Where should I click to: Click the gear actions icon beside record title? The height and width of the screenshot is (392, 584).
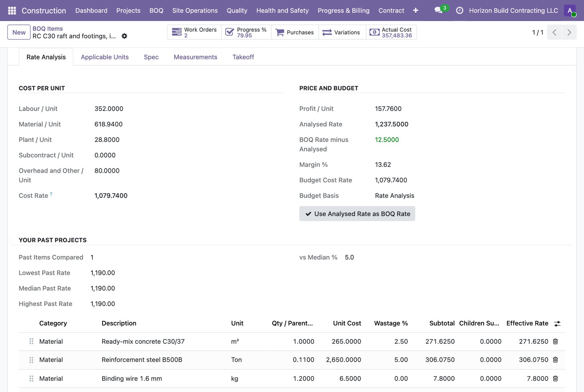tap(124, 36)
